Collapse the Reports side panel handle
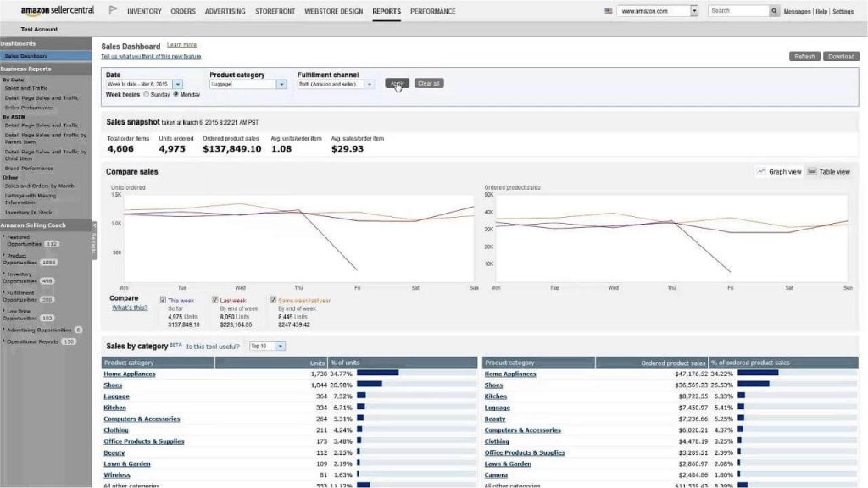 click(94, 241)
